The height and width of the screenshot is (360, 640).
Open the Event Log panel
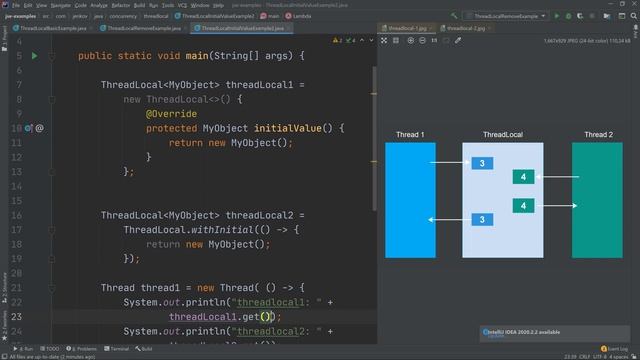point(615,349)
